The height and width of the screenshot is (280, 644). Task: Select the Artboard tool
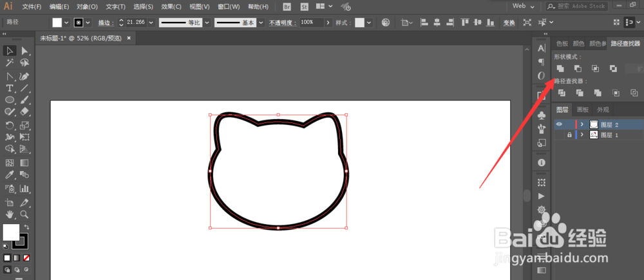pos(10,202)
